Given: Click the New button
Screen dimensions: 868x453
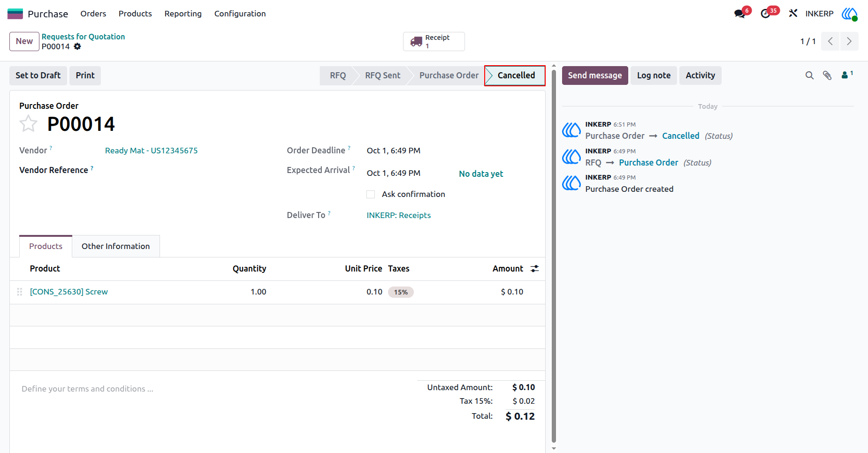Looking at the screenshot, I should point(24,41).
